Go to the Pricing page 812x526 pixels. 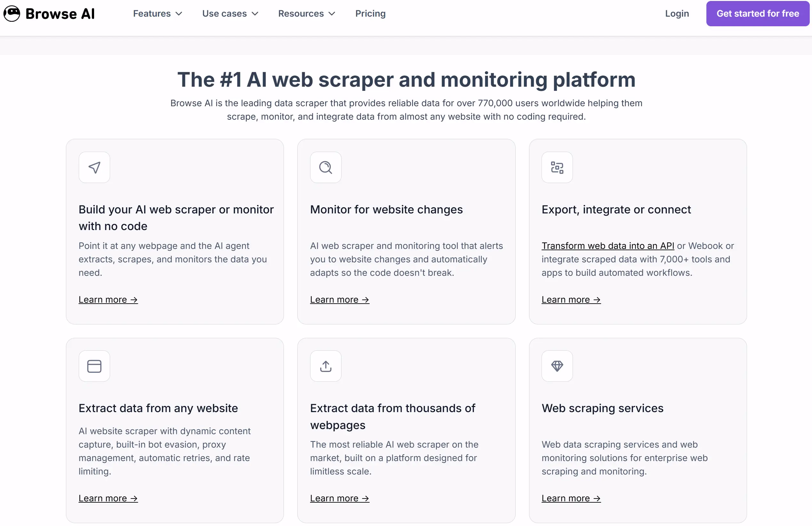370,14
